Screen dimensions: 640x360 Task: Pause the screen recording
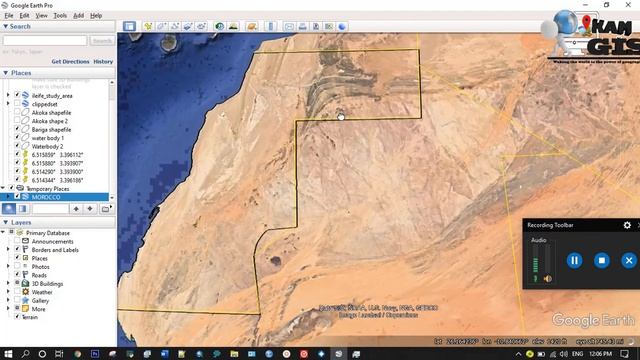[574, 260]
